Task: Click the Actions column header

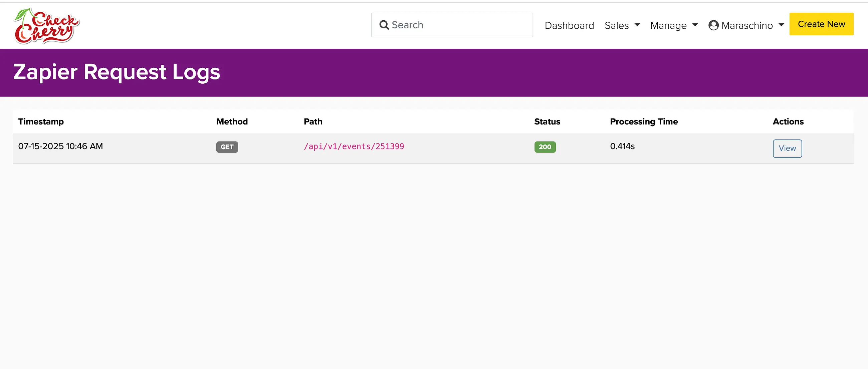Action: [x=788, y=121]
